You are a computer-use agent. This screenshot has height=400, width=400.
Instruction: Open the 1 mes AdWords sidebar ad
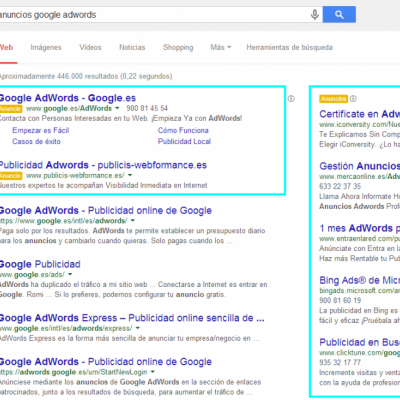coord(359,228)
